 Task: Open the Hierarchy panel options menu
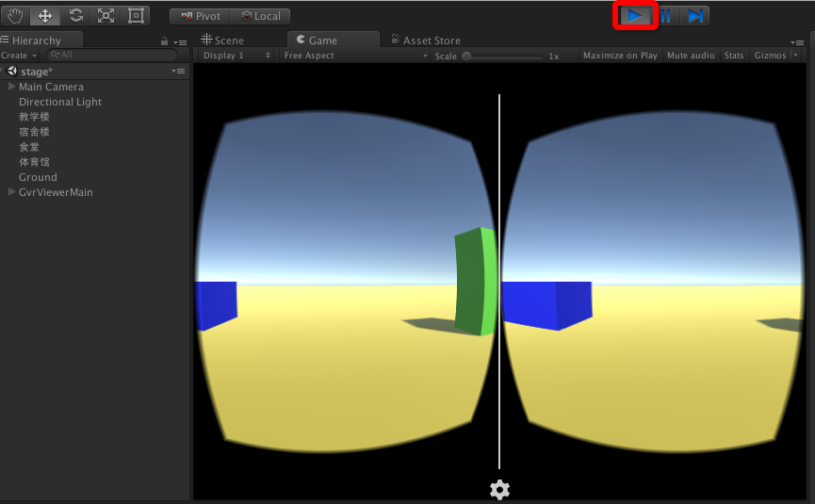click(x=180, y=42)
